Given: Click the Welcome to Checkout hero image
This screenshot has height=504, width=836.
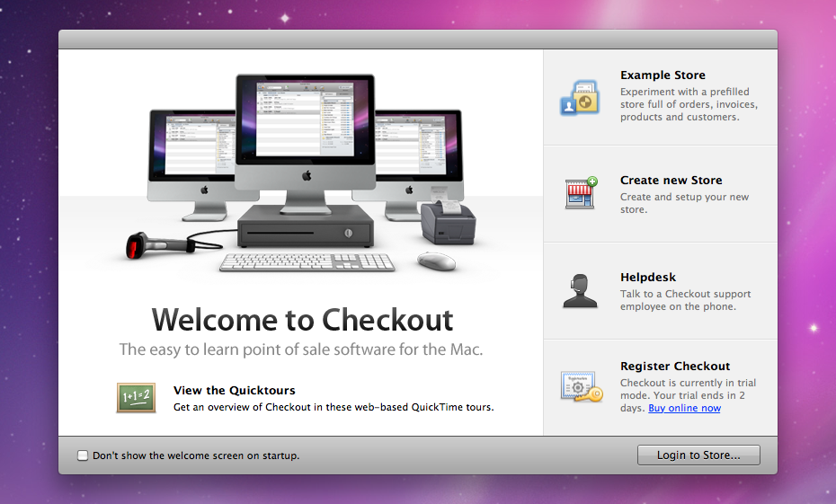Looking at the screenshot, I should click(x=302, y=174).
